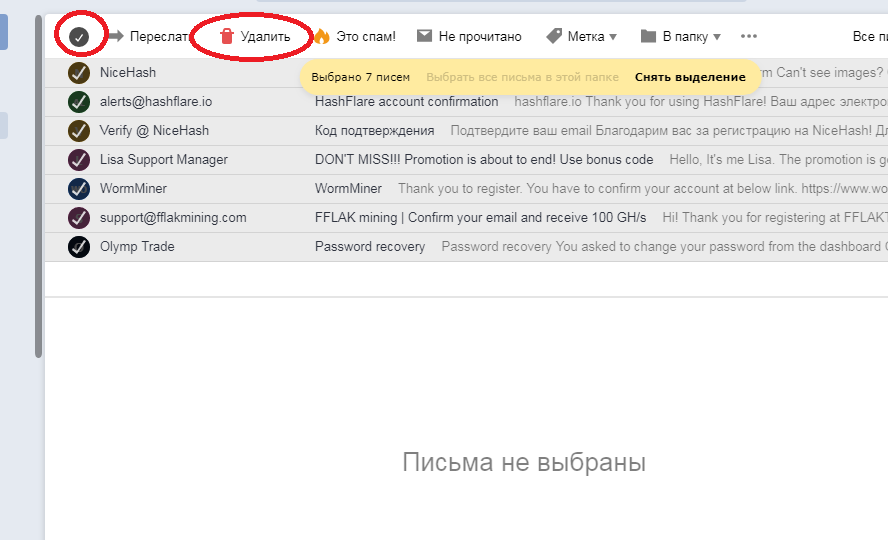Image resolution: width=888 pixels, height=540 pixels.
Task: Click the unread envelope icon
Action: [x=424, y=36]
